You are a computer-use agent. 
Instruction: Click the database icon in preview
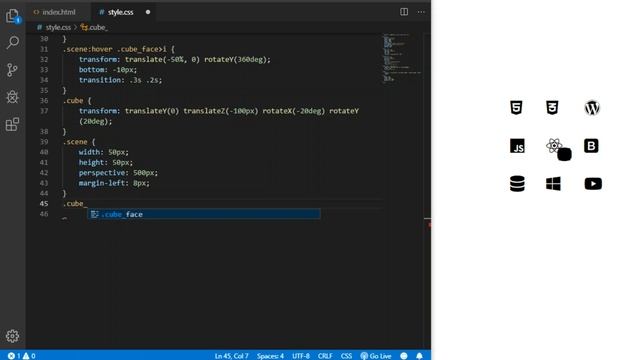517,184
